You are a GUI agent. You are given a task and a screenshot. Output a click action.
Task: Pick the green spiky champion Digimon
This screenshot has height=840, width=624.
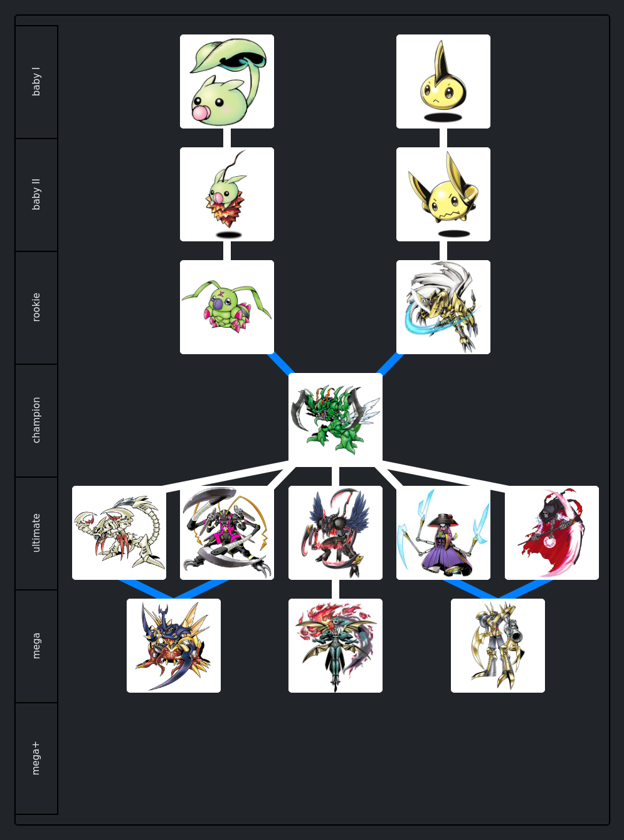coord(336,420)
